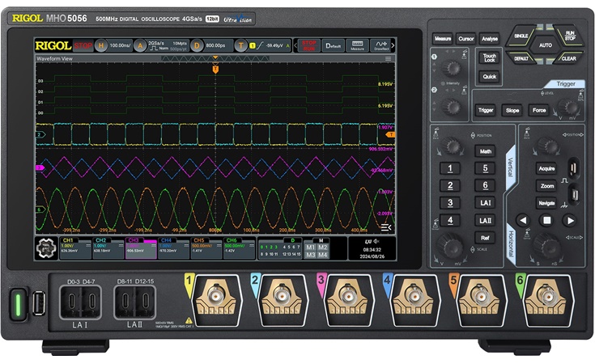Toggle the Touch Lock key
595x364 pixels.
click(489, 58)
